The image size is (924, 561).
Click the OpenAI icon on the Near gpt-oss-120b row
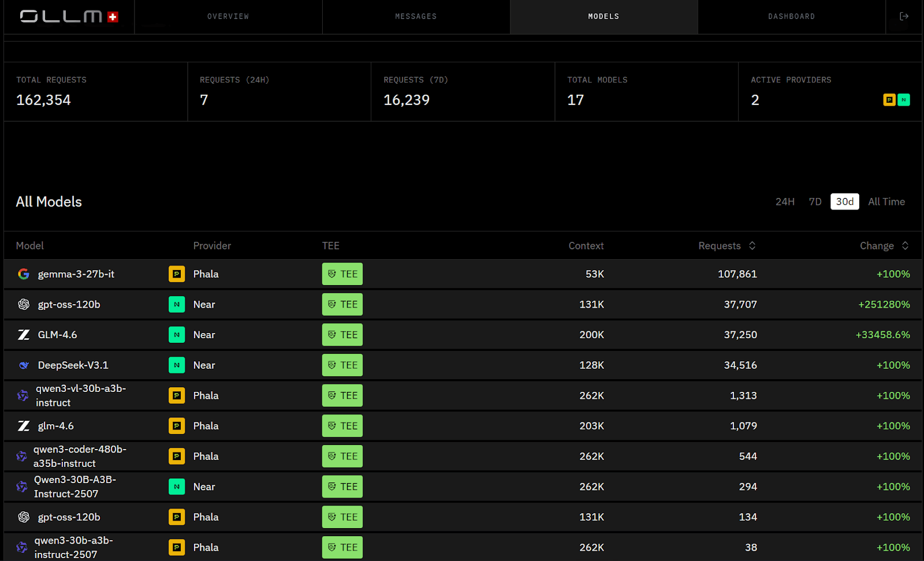(24, 304)
